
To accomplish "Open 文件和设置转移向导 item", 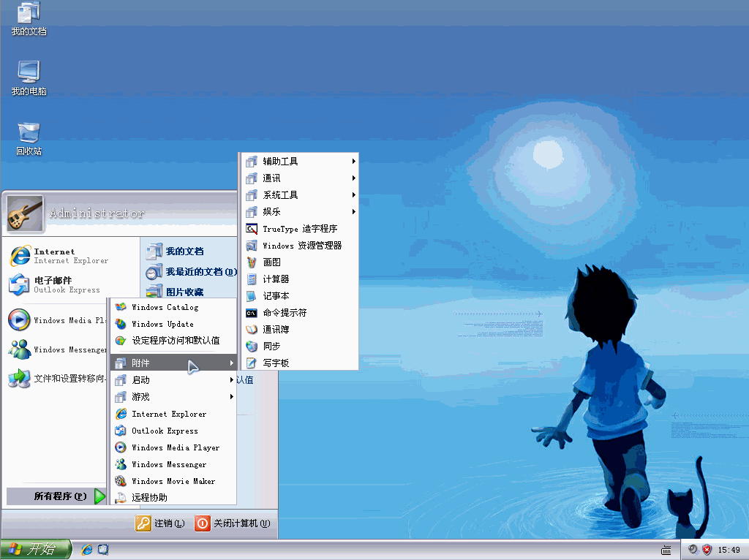I will (56, 379).
